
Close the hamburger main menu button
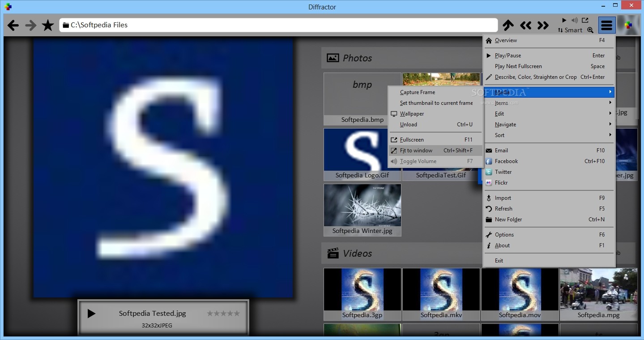(x=606, y=25)
